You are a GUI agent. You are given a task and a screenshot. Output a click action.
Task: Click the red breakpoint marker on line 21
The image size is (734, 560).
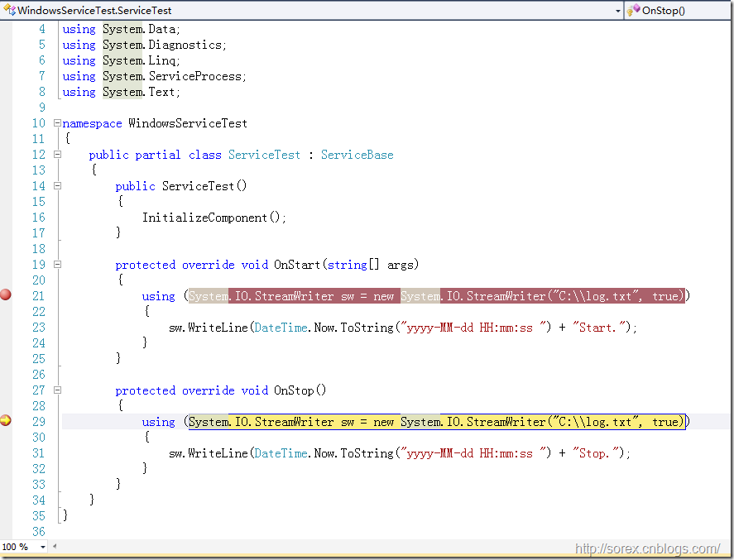pyautogui.click(x=6, y=295)
